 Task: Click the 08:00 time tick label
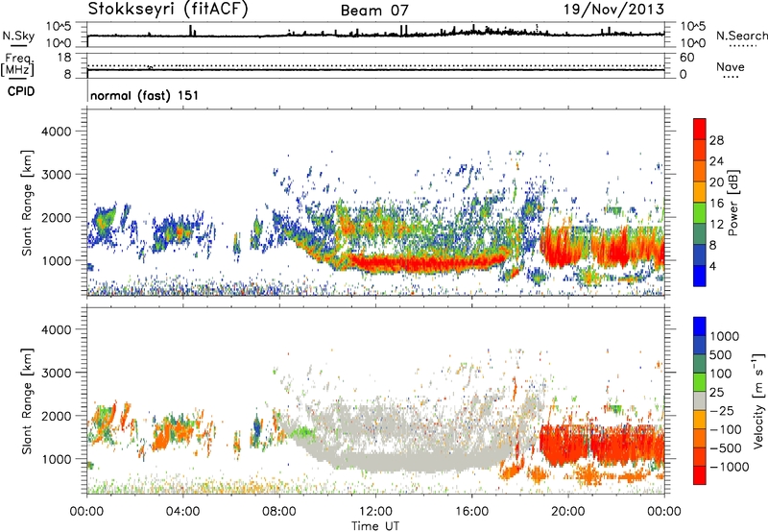(279, 512)
